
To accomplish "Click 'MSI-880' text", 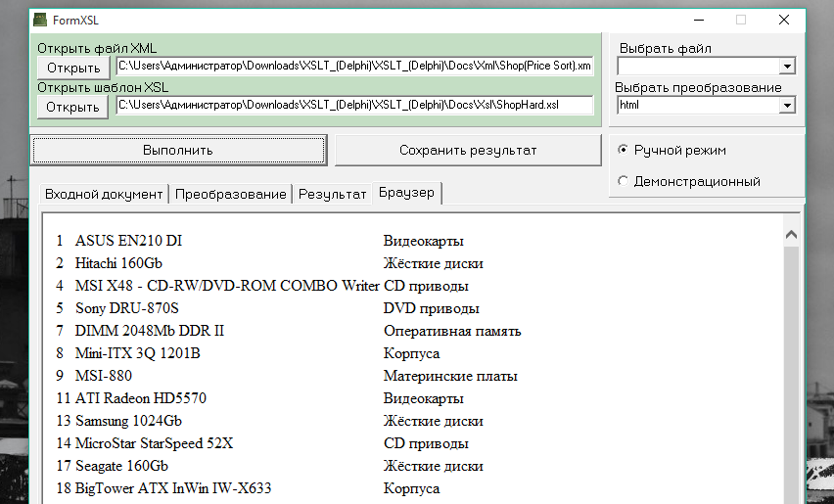I will tap(103, 376).
